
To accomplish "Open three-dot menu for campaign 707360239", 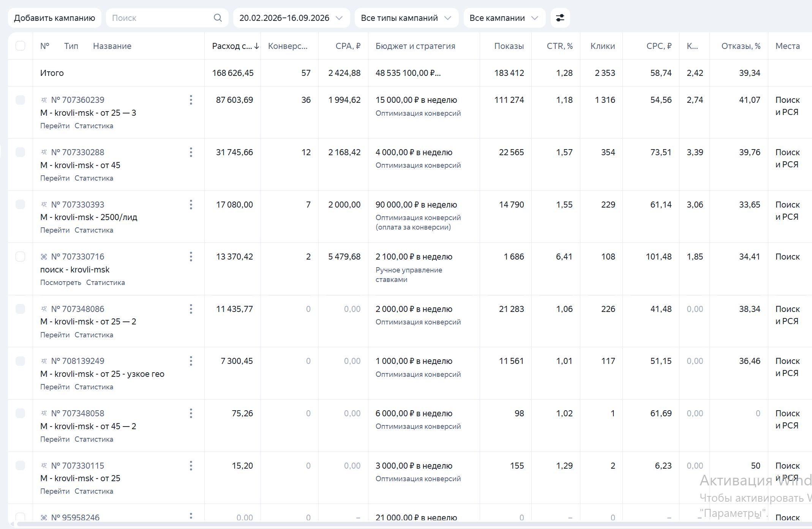I will [x=191, y=100].
